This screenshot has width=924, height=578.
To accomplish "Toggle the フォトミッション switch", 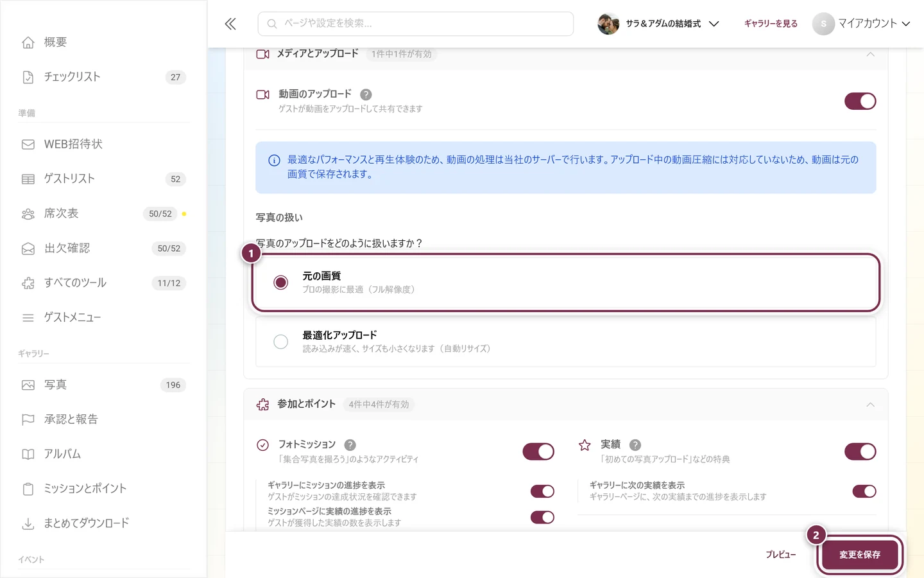I will [538, 452].
